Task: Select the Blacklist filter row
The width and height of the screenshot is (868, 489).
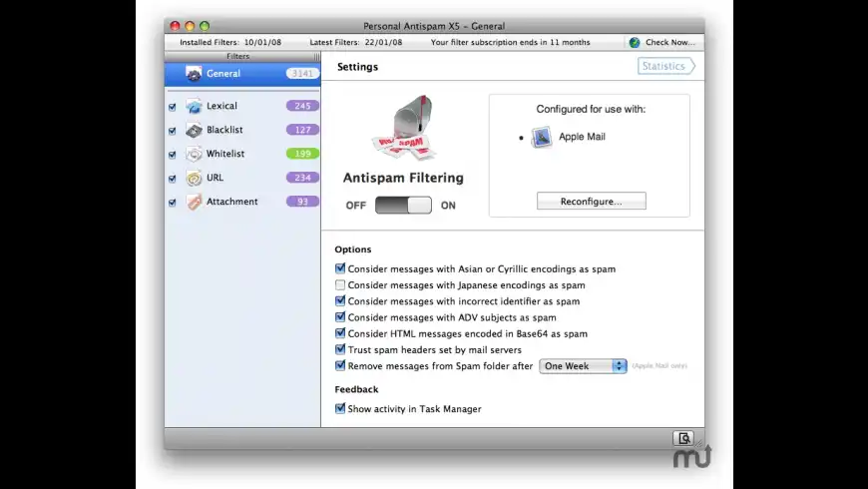Action: pos(242,130)
